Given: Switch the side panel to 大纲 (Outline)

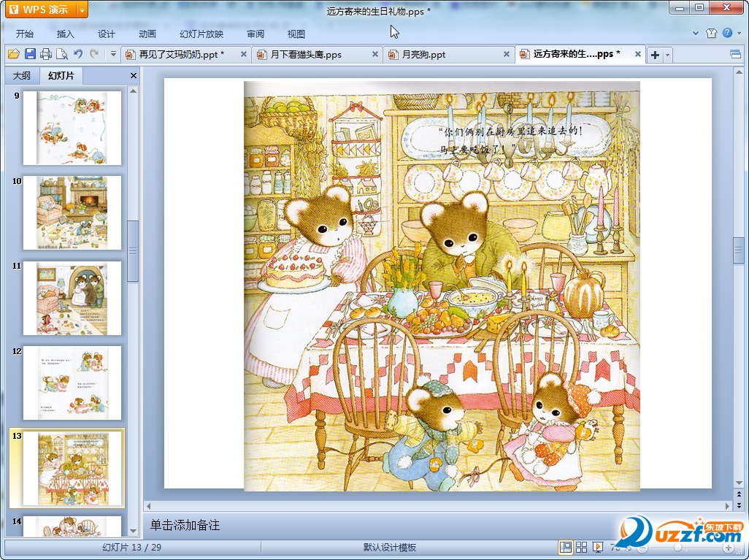Looking at the screenshot, I should tap(22, 76).
